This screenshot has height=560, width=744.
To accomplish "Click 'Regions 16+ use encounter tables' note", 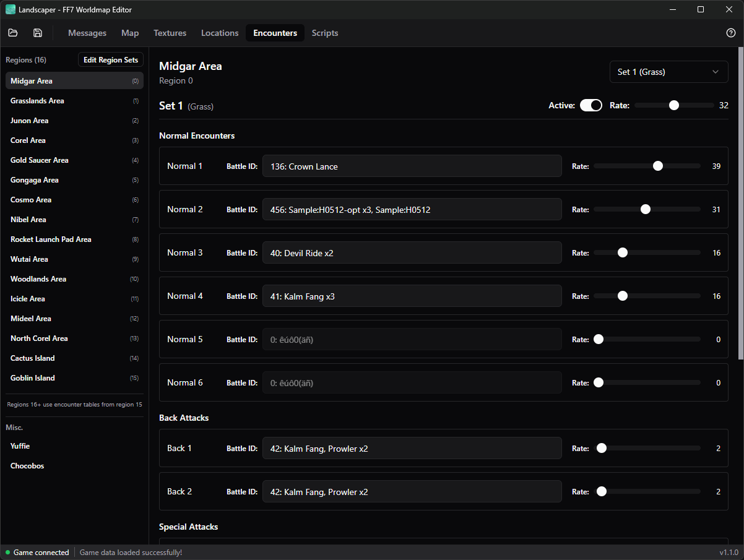I will [74, 405].
